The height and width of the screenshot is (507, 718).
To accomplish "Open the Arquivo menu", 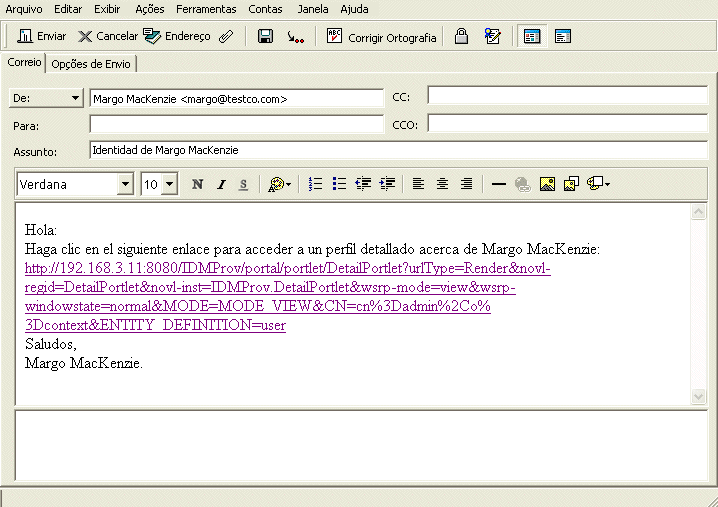I will coord(24,9).
